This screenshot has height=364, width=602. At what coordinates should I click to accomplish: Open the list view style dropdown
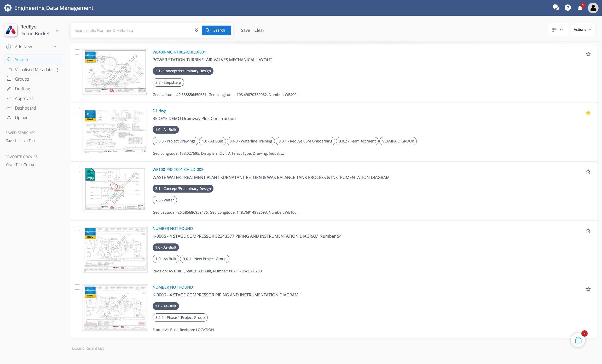coord(558,29)
